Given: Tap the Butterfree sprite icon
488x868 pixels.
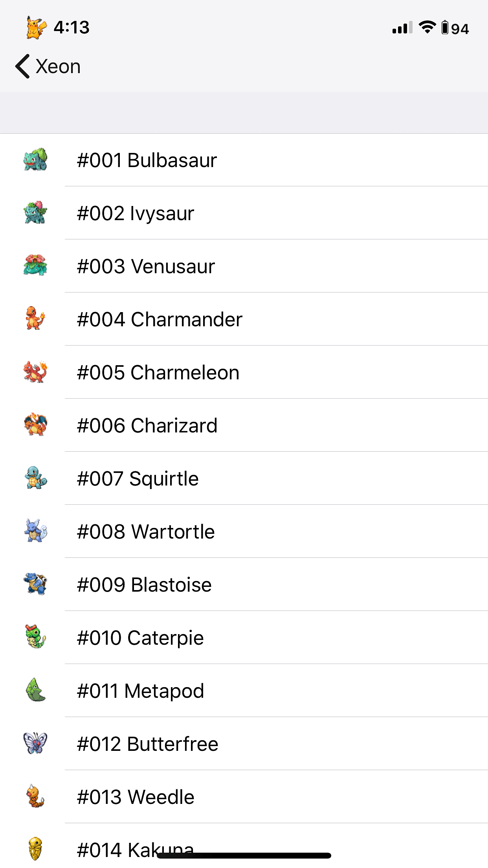Looking at the screenshot, I should pyautogui.click(x=35, y=743).
